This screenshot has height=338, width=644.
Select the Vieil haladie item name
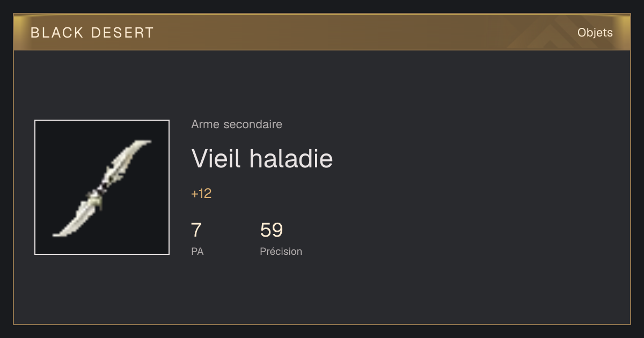click(x=262, y=158)
